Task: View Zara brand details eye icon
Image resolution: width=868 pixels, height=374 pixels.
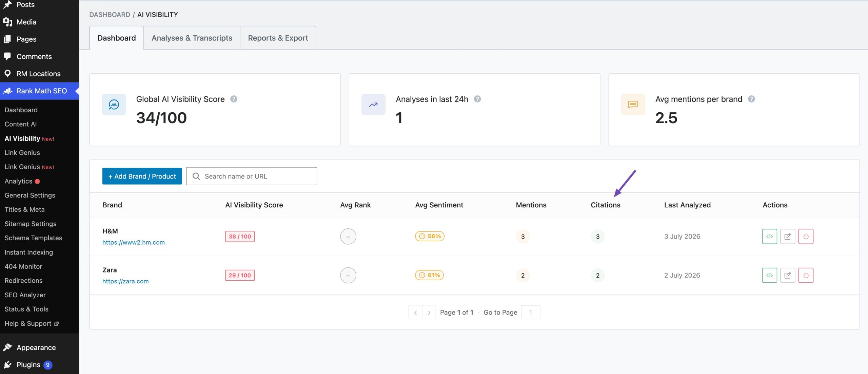Action: [x=769, y=275]
